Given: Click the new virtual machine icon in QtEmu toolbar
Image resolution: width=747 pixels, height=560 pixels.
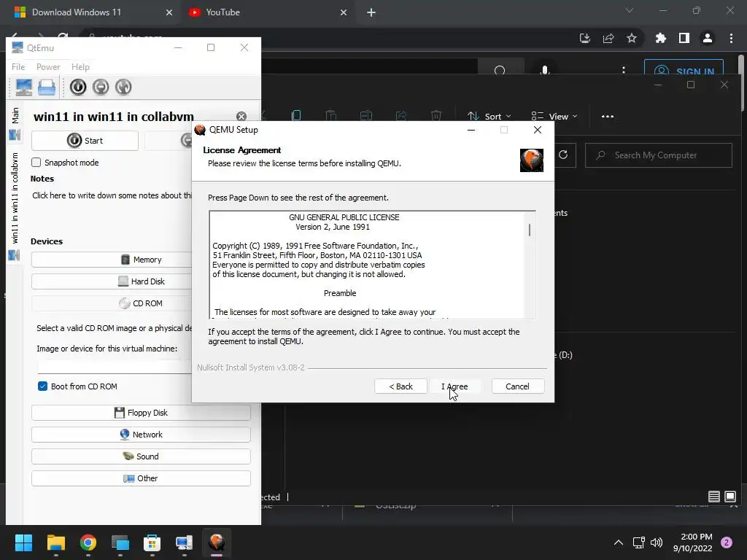Looking at the screenshot, I should click(24, 87).
